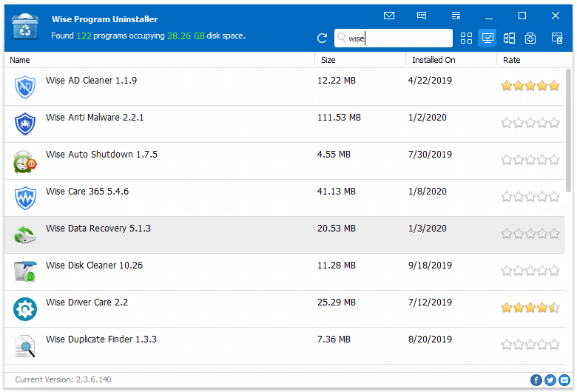Rate Wise Anti Malware using its stars

click(x=530, y=123)
